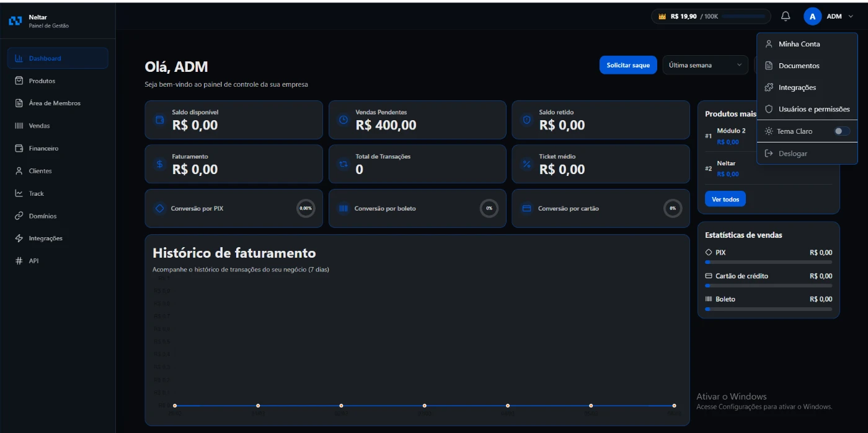This screenshot has width=868, height=433.
Task: Open the Última semana period dropdown
Action: click(705, 65)
